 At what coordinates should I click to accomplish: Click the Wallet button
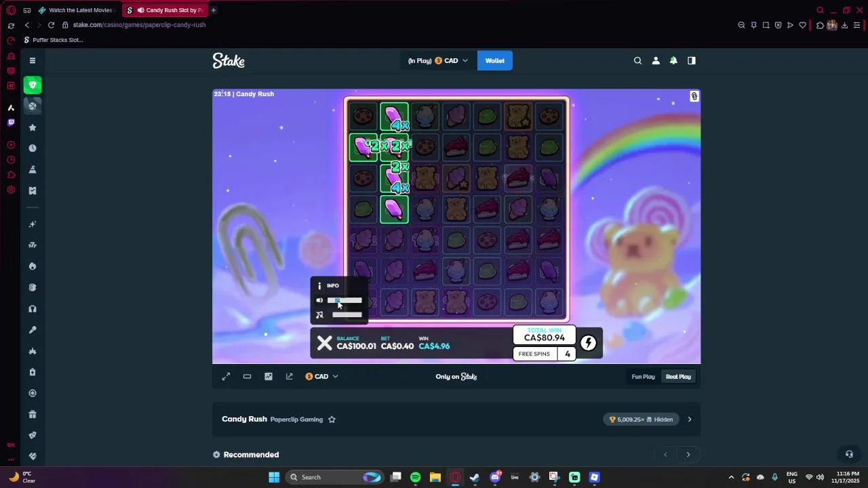[x=495, y=60]
